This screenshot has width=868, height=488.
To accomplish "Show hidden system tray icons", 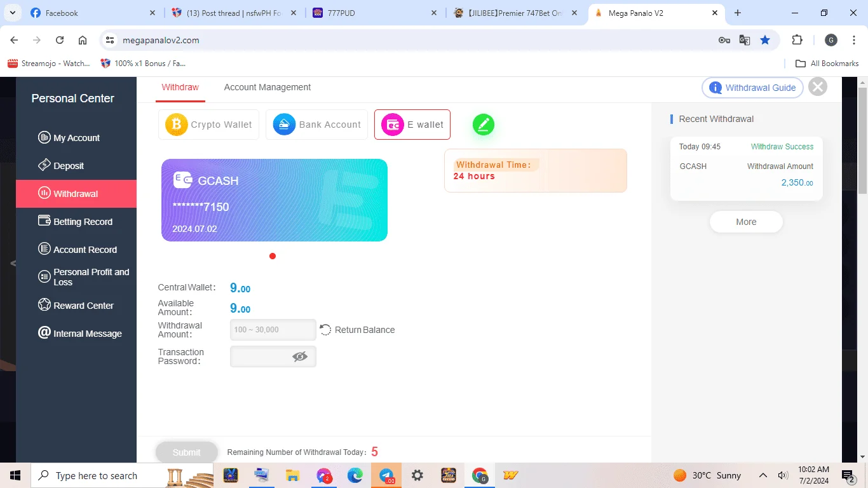I will [763, 475].
